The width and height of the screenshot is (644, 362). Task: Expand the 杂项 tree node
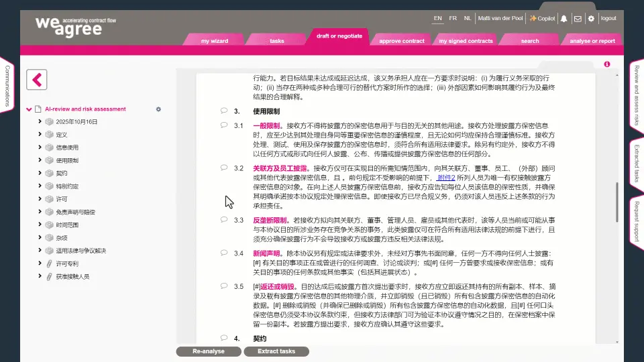40,237
